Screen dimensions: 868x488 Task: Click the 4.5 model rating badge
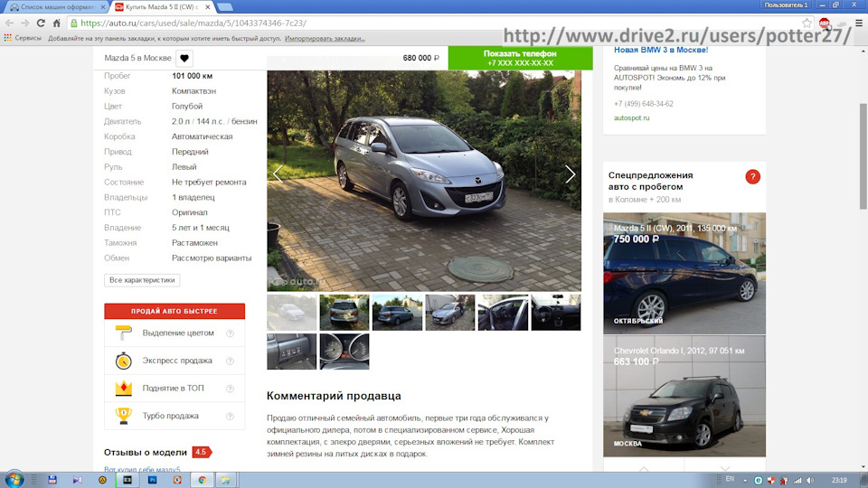pos(202,452)
